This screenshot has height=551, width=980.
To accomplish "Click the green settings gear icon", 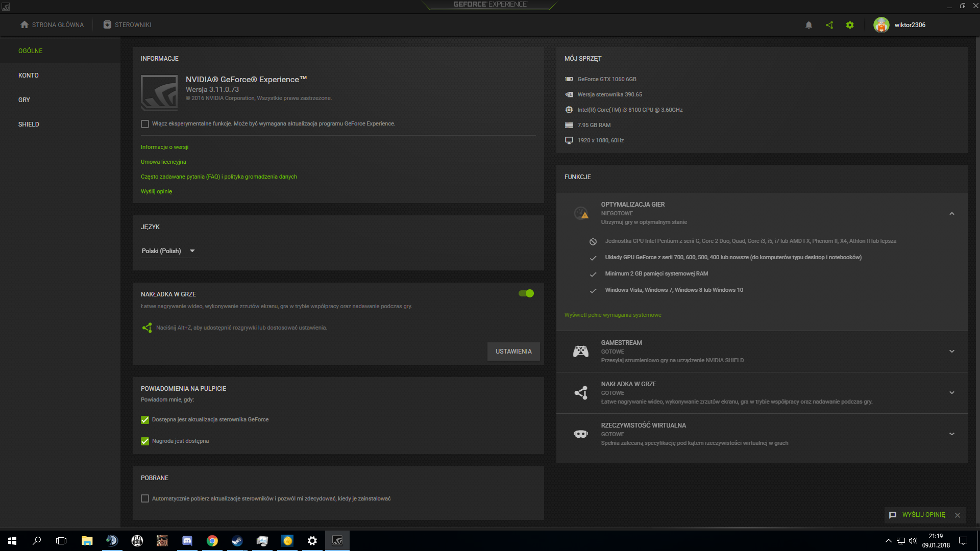I will click(850, 25).
